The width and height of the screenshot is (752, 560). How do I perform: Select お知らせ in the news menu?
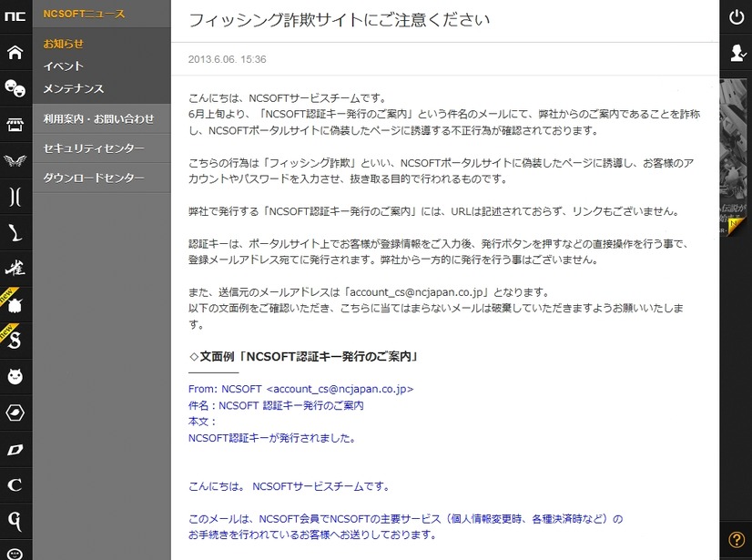64,44
